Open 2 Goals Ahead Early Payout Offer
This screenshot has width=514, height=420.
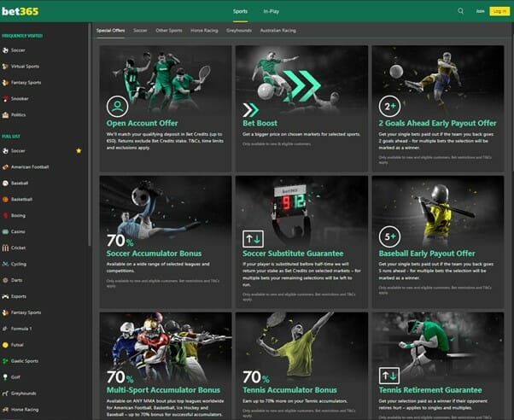tap(438, 123)
